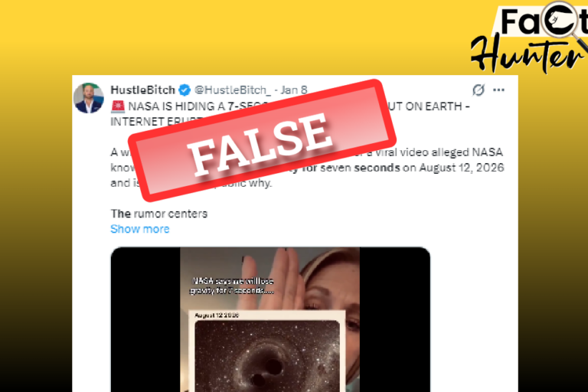Open the Jan 8 post timestamp
This screenshot has height=392, width=588.
[x=294, y=90]
